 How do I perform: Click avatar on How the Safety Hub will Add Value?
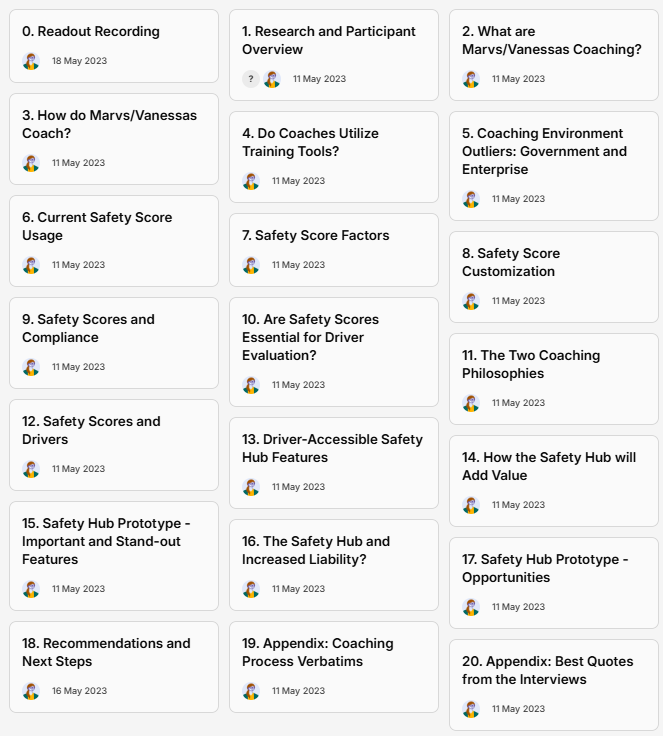pyautogui.click(x=471, y=505)
